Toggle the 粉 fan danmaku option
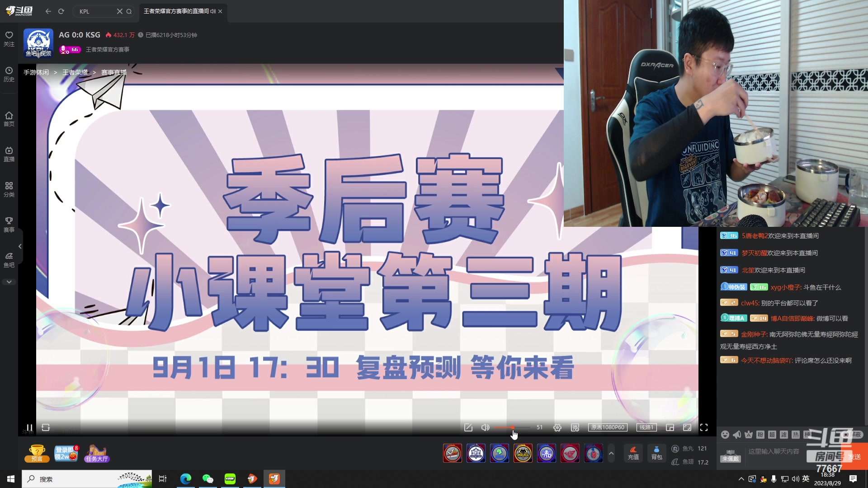Image resolution: width=868 pixels, height=488 pixels. click(x=760, y=435)
